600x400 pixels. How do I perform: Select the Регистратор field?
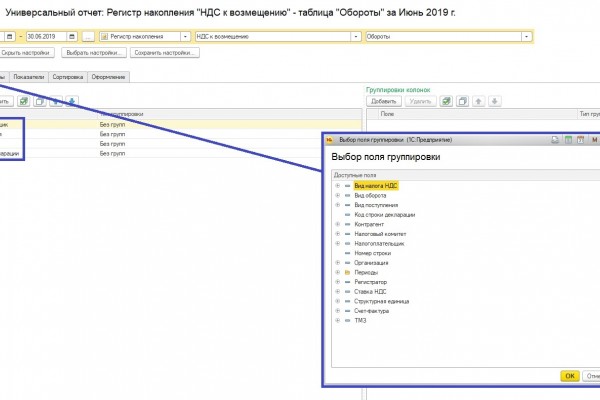370,282
